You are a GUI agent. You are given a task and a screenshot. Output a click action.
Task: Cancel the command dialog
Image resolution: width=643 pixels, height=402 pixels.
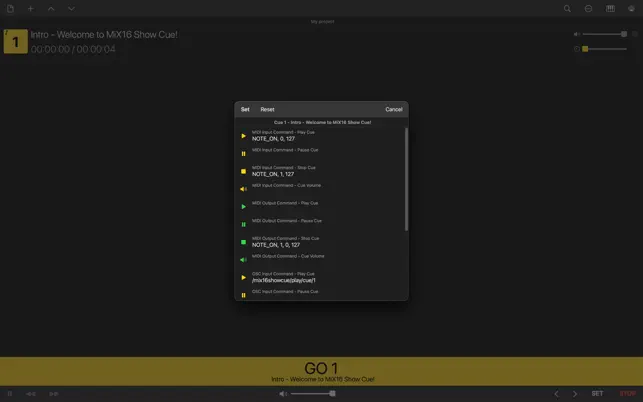click(x=394, y=109)
